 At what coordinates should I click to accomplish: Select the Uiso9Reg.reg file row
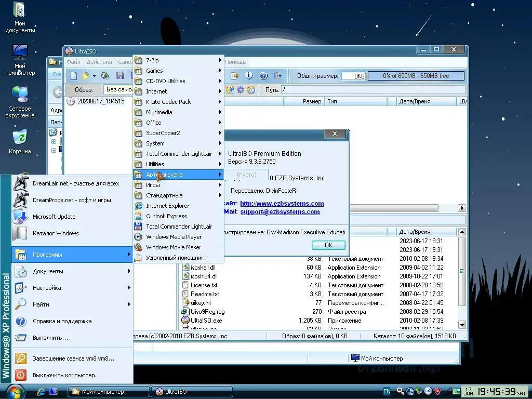pos(319,312)
